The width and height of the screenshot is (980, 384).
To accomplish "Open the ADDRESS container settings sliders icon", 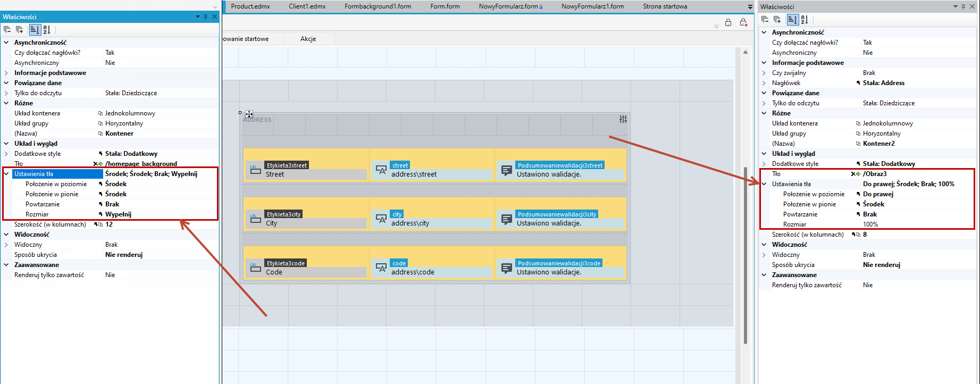I will coord(623,119).
